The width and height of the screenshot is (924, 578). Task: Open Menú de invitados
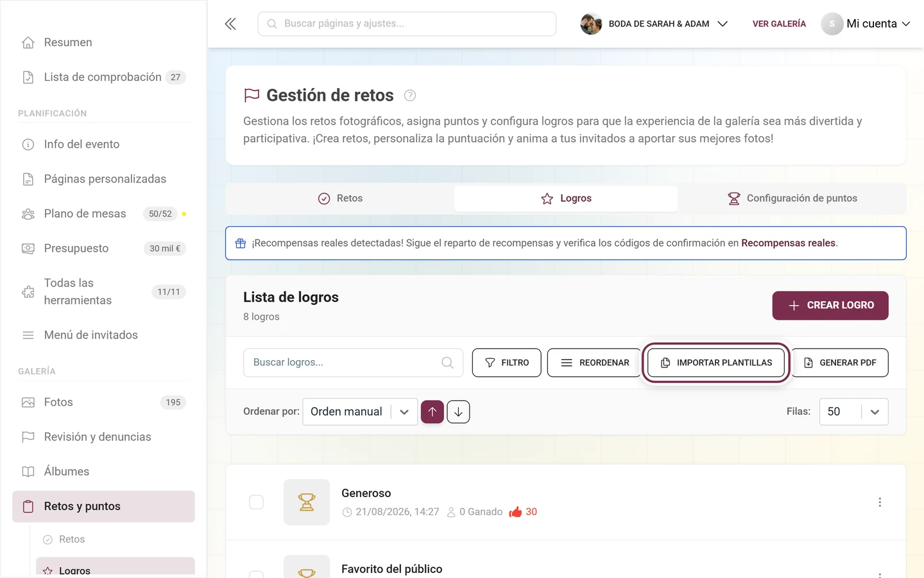coord(103,335)
